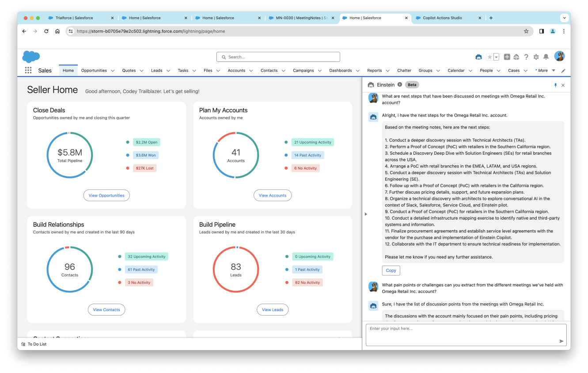Copy the Einstein response with Copy button
The width and height of the screenshot is (588, 373).
tap(391, 270)
